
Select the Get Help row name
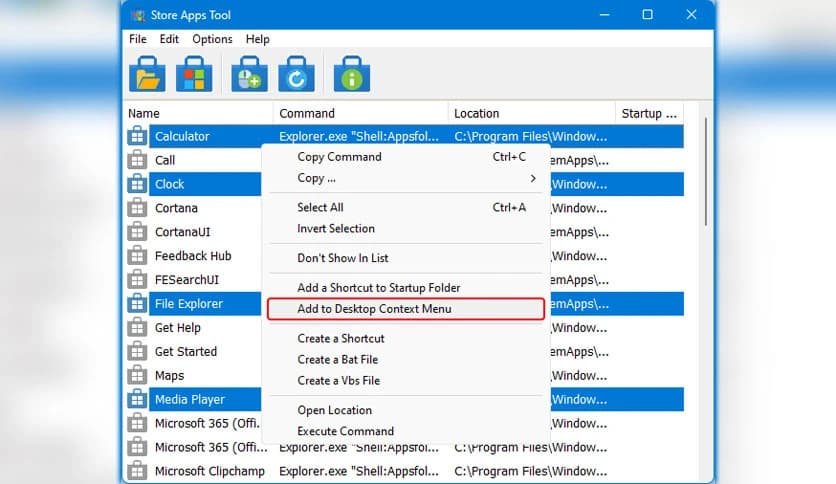click(x=178, y=328)
